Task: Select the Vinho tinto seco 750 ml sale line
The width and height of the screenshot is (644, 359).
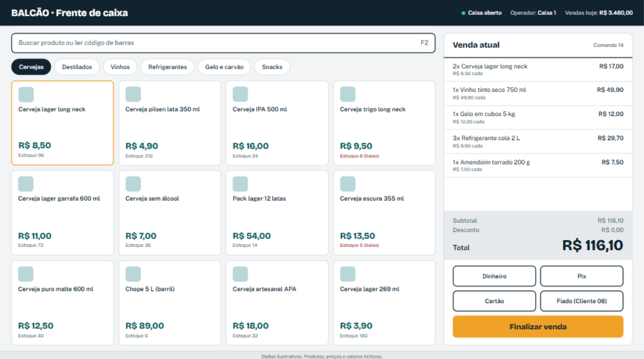Action: 538,93
